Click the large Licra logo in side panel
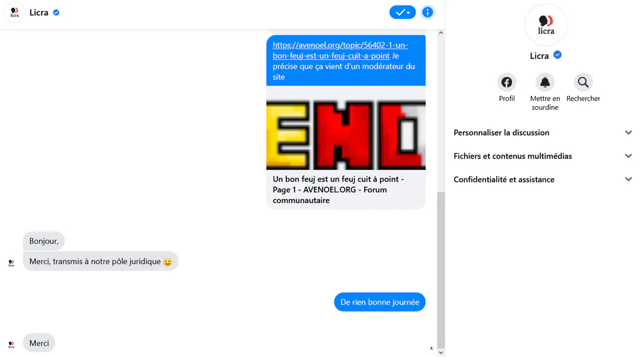The width and height of the screenshot is (644, 357). click(545, 25)
